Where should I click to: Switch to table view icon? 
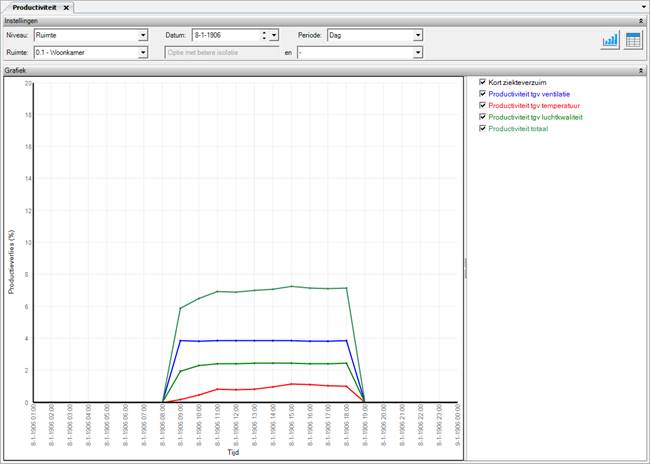tap(633, 40)
